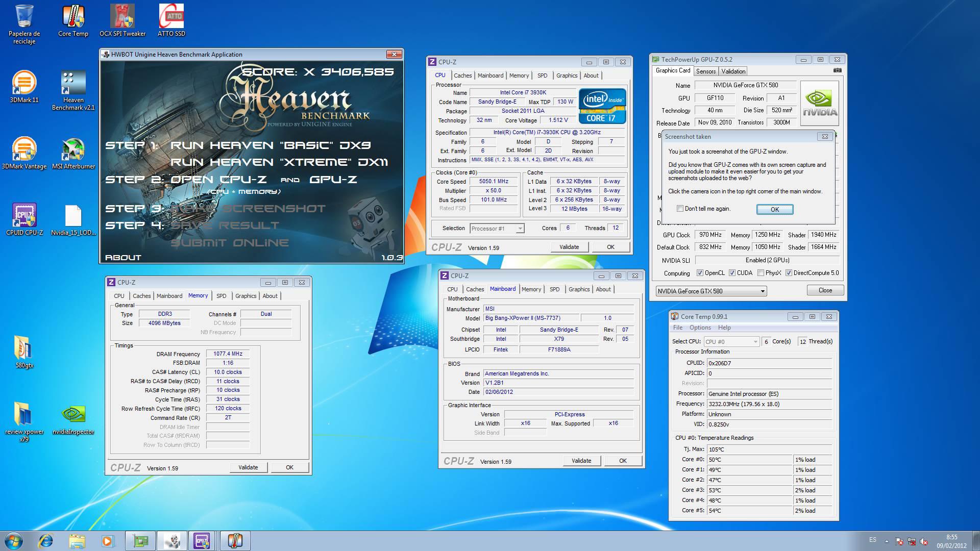Click the About tab in Memory CPU-Z window
Image resolution: width=980 pixels, height=551 pixels.
[x=270, y=296]
